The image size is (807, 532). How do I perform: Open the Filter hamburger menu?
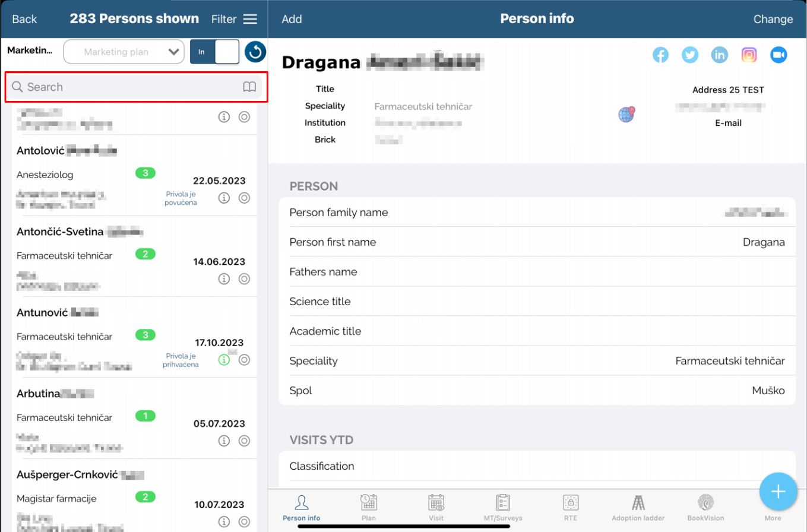(x=234, y=19)
